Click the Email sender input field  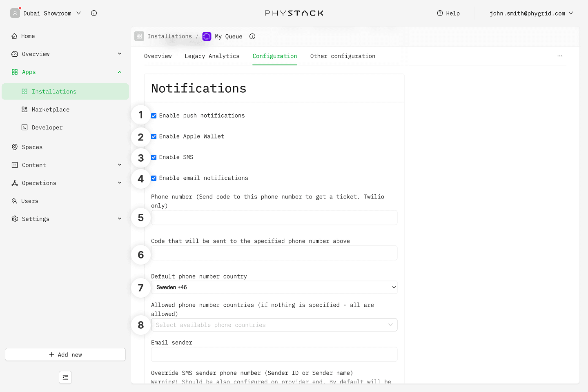click(274, 354)
